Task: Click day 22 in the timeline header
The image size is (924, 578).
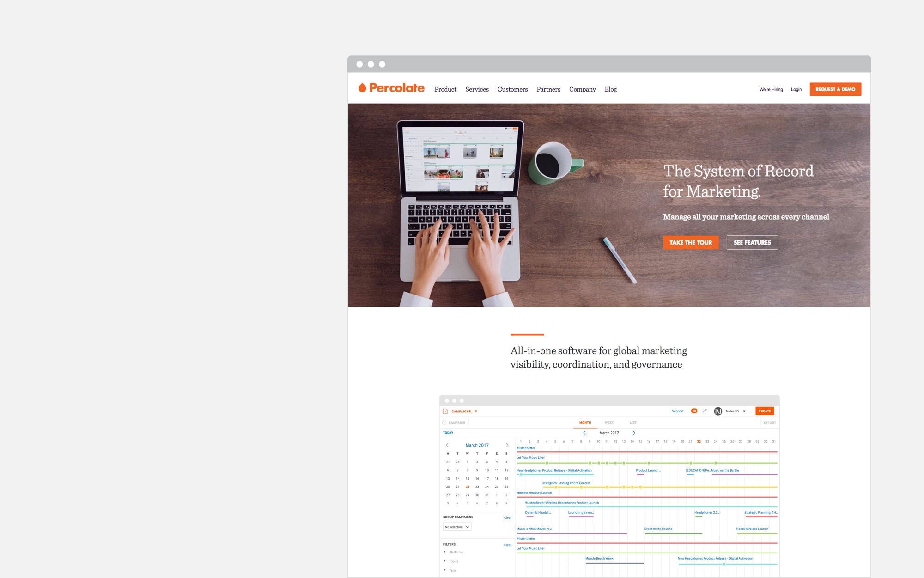Action: pos(699,441)
